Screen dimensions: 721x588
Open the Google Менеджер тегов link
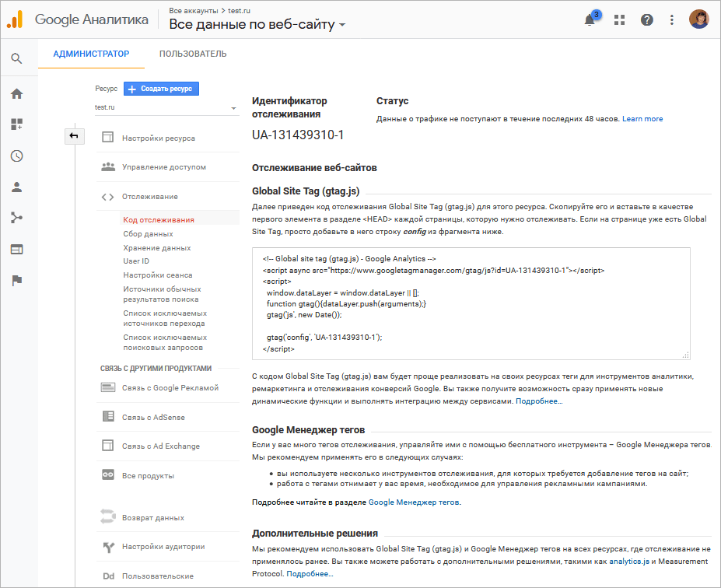coord(414,502)
